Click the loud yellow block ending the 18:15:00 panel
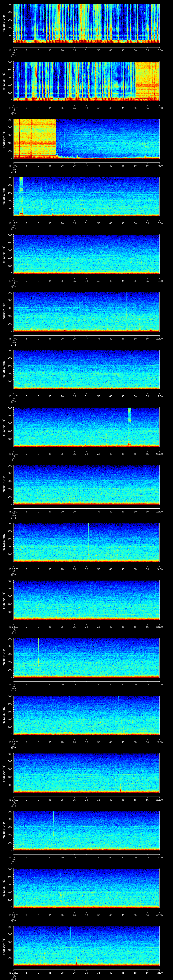Screen dimensions: 173x980 (x=147, y=81)
